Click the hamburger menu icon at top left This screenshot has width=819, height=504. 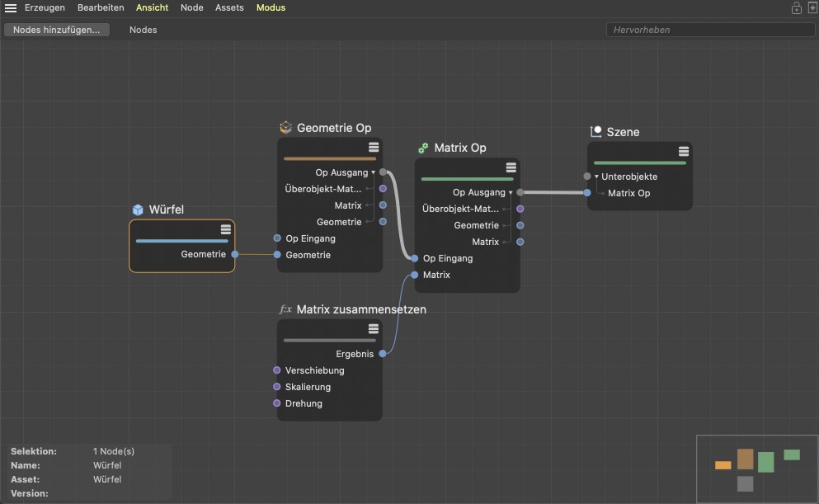(x=11, y=7)
